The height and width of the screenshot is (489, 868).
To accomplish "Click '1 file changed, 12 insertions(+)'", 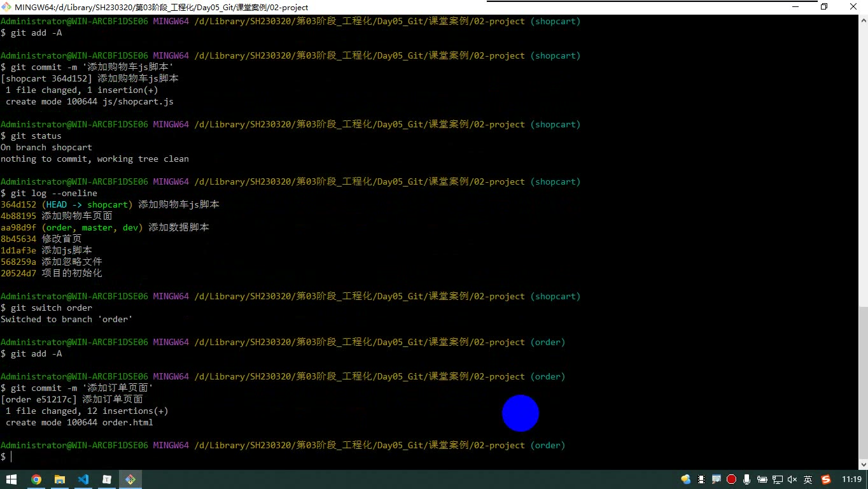I will (87, 411).
